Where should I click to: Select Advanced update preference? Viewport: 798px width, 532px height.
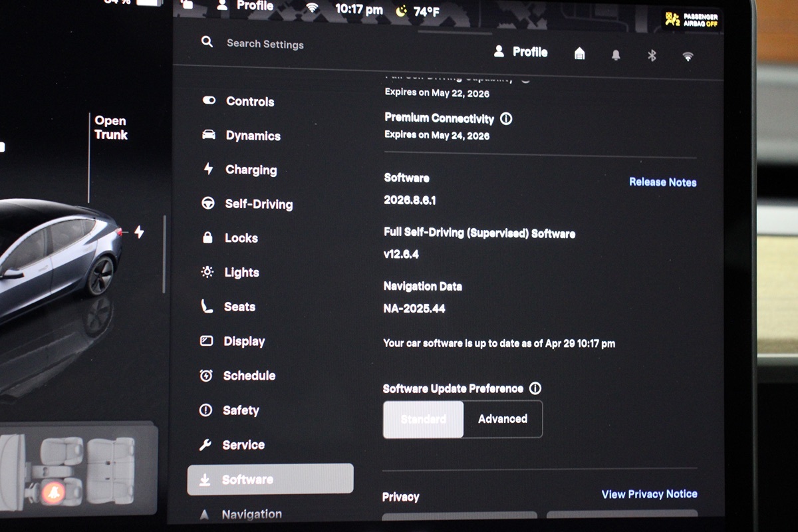[x=503, y=419]
